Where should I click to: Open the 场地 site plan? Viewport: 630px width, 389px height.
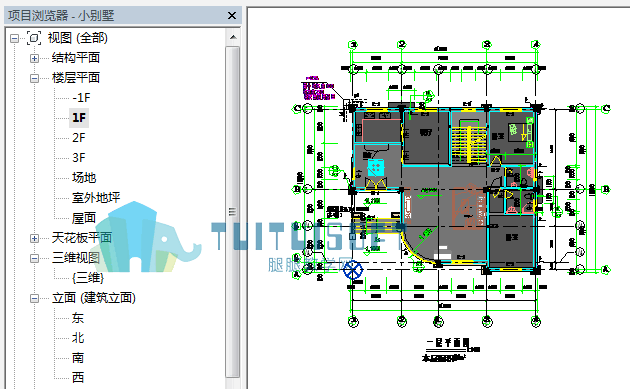[x=84, y=178]
